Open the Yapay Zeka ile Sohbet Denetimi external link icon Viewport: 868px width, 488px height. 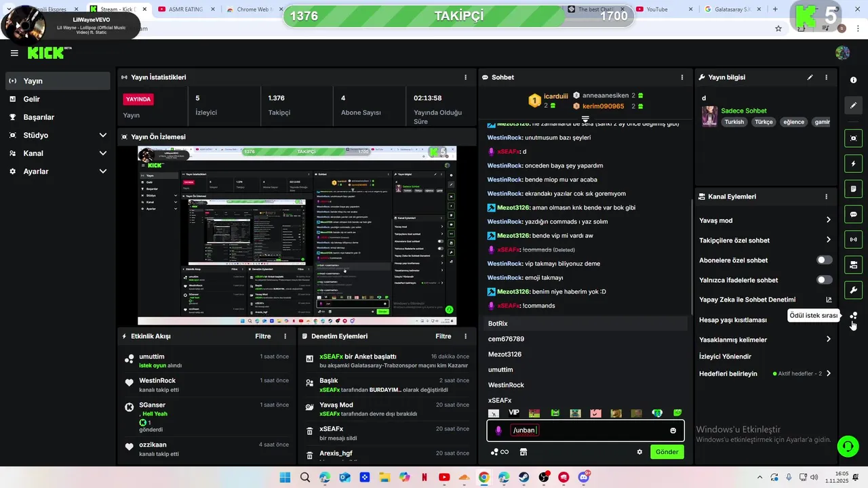click(x=829, y=300)
